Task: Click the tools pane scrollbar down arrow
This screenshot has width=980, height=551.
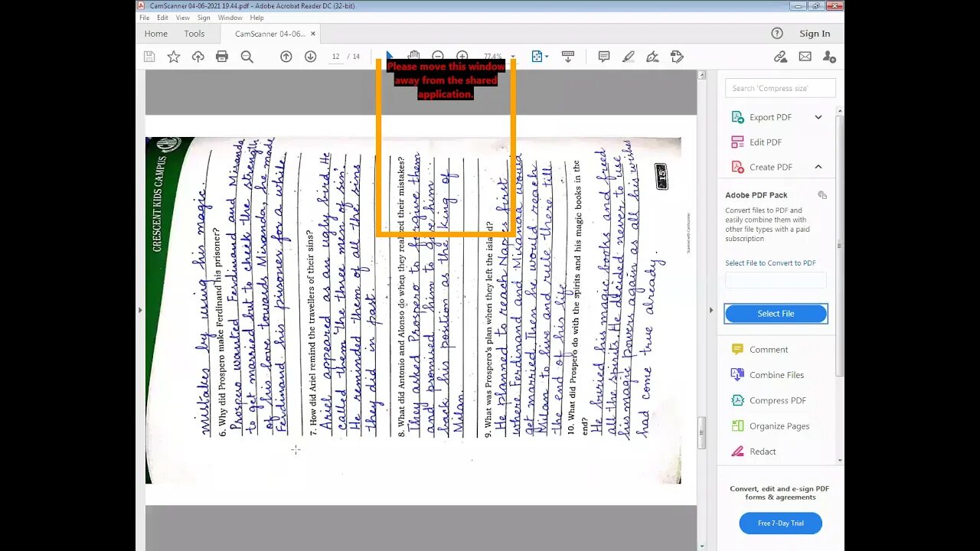Action: (839, 461)
